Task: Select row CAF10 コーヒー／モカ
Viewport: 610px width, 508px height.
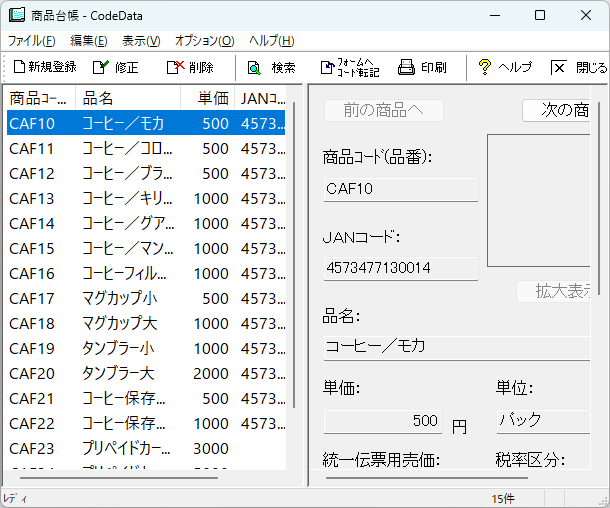Action: click(146, 123)
